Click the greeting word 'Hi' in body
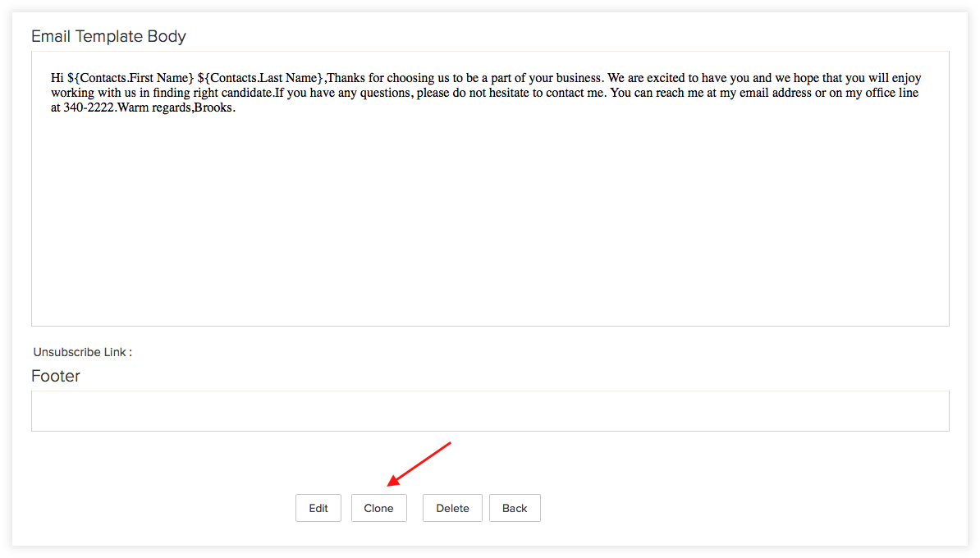 pos(57,78)
